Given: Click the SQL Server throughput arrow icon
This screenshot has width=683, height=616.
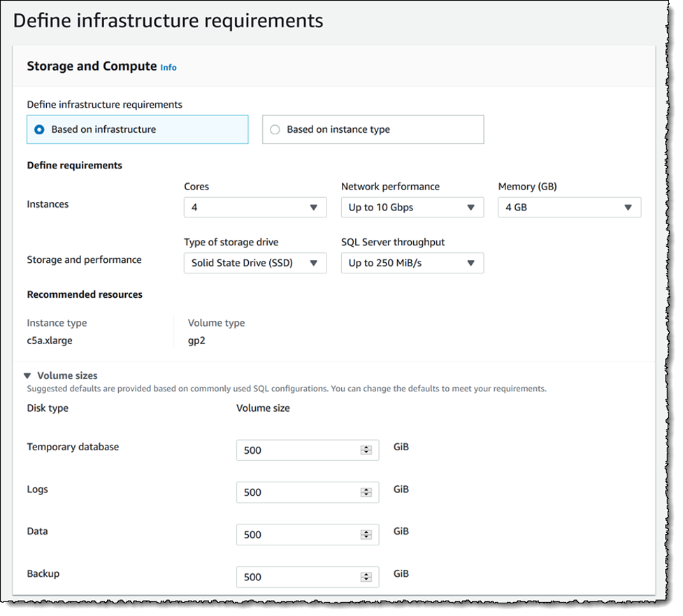Looking at the screenshot, I should click(x=470, y=263).
